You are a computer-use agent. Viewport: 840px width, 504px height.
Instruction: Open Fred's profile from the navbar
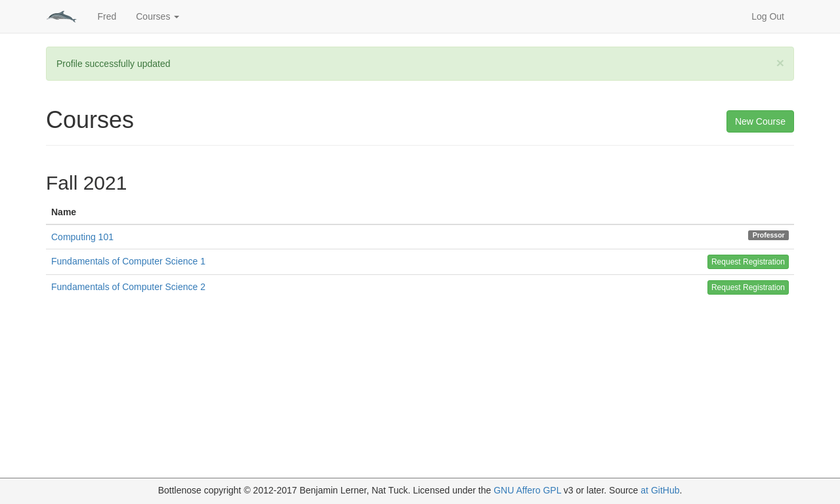click(106, 16)
